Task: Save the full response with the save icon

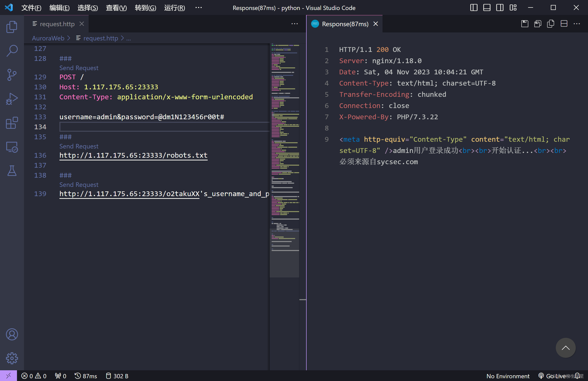Action: 525,24
